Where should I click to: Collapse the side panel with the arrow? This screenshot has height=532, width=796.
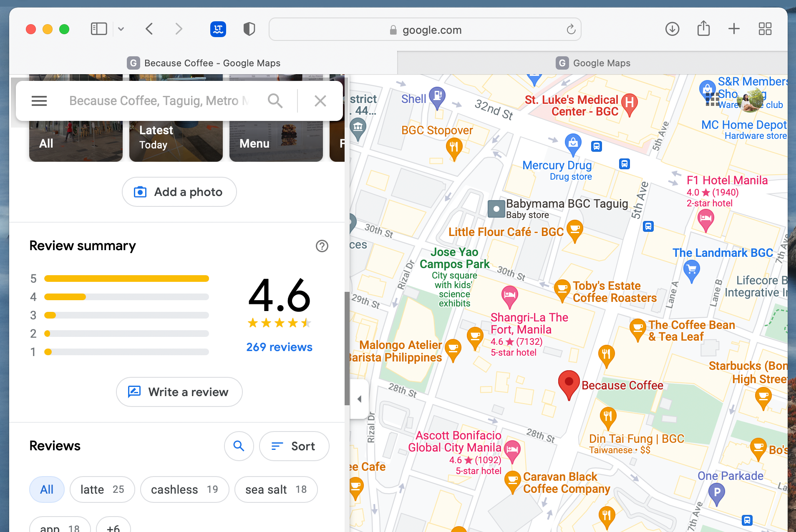[x=359, y=399]
